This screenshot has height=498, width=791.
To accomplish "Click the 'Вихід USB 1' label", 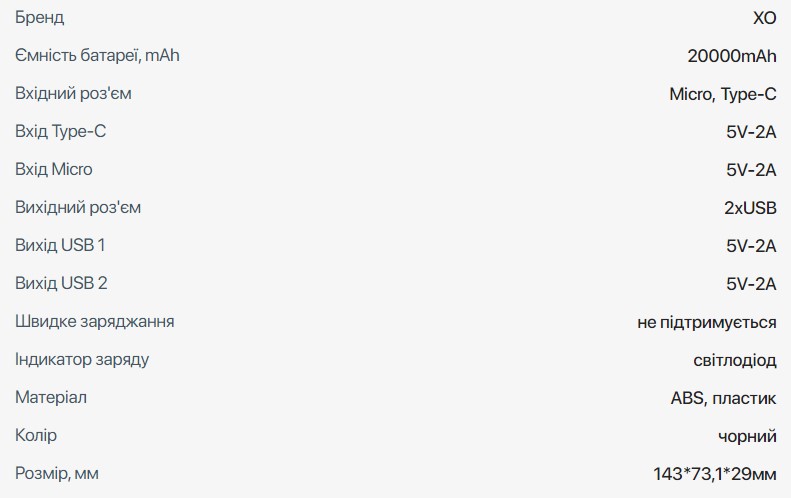I will click(x=60, y=246).
